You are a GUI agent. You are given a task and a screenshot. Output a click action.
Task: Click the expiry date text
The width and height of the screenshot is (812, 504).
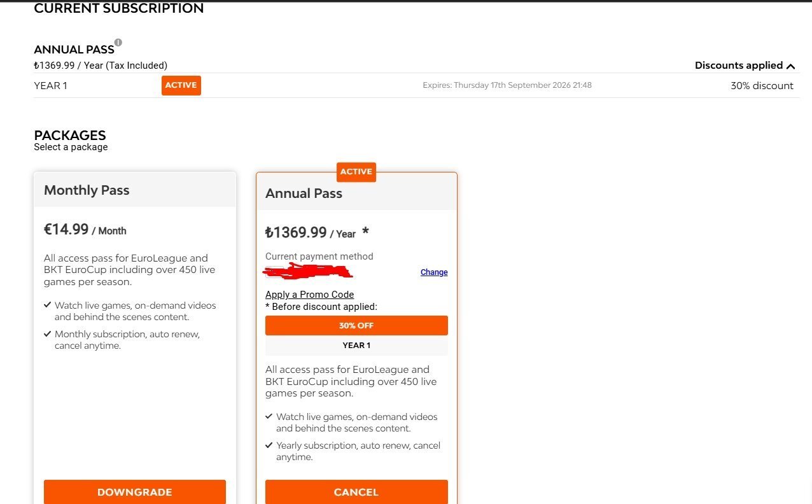coord(507,85)
